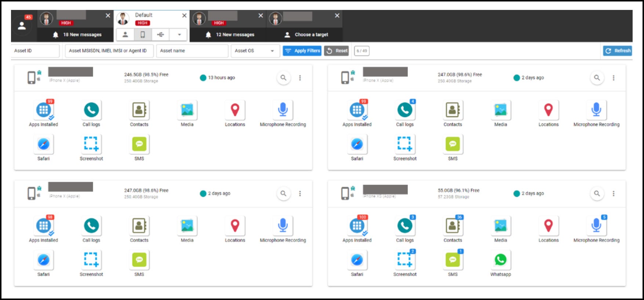Open the Asset OS dropdown

click(x=255, y=51)
